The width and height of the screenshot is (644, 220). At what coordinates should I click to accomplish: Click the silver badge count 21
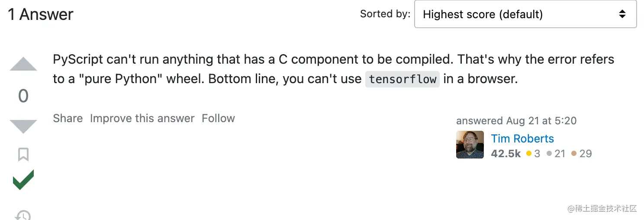(x=560, y=153)
